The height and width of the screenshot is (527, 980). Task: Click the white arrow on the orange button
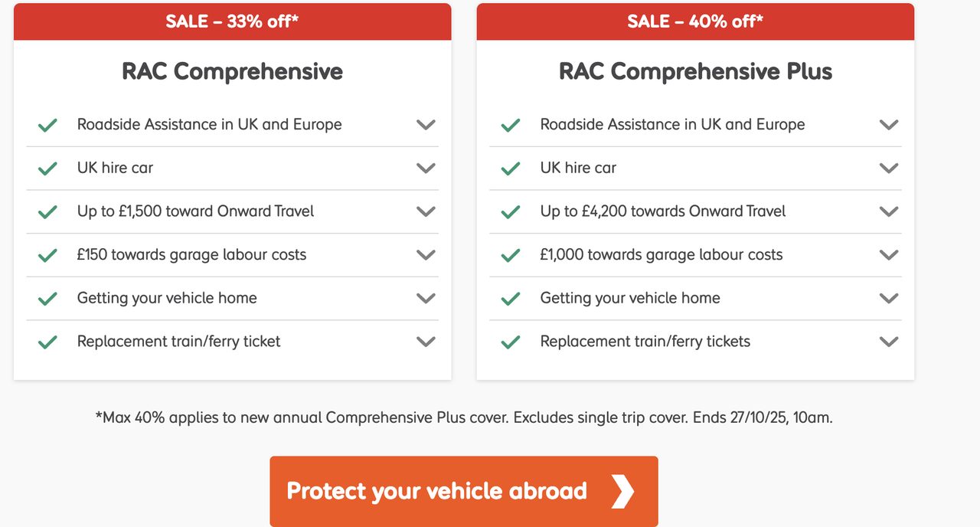tap(622, 491)
